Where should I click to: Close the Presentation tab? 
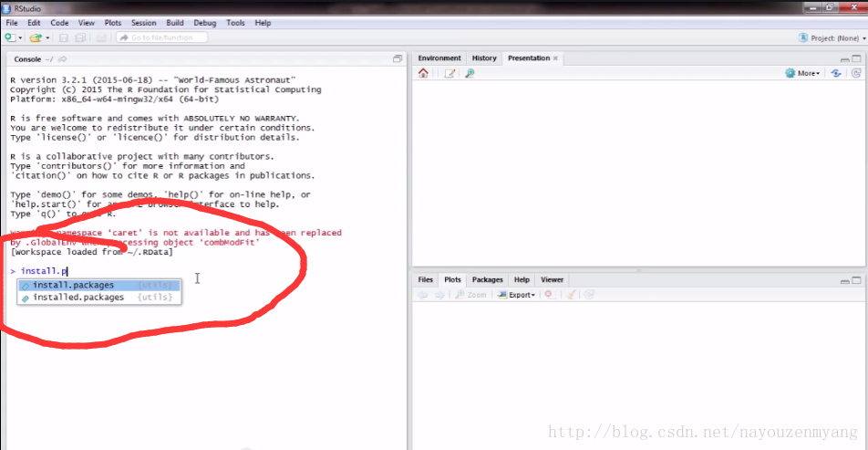pos(555,58)
